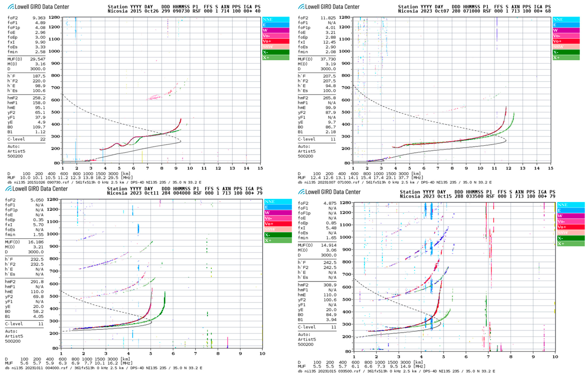Click magenta W legend swatch in Oct26 ionogram
The image size is (588, 376).
click(x=276, y=30)
